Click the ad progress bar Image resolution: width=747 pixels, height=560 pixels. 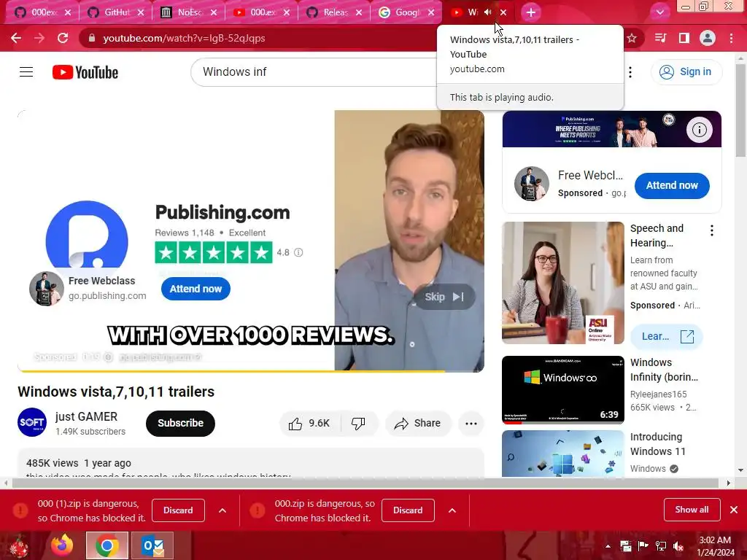pos(251,370)
